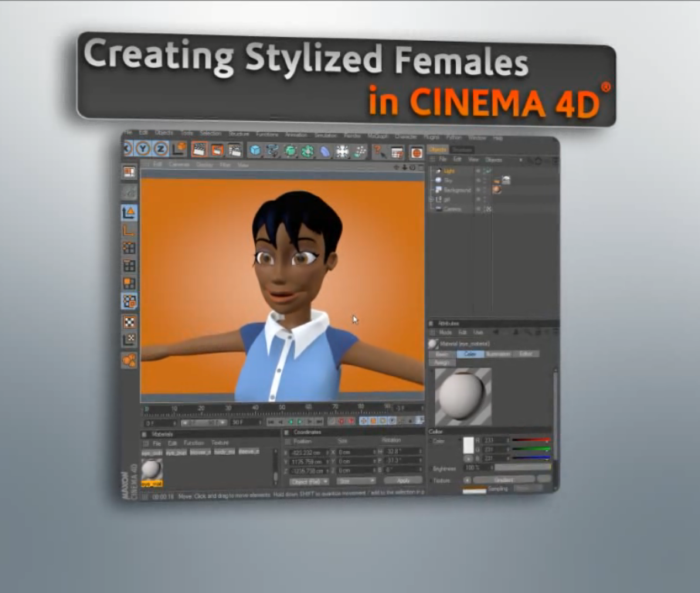Open the spline tools icon
700x593 pixels.
coord(272,151)
